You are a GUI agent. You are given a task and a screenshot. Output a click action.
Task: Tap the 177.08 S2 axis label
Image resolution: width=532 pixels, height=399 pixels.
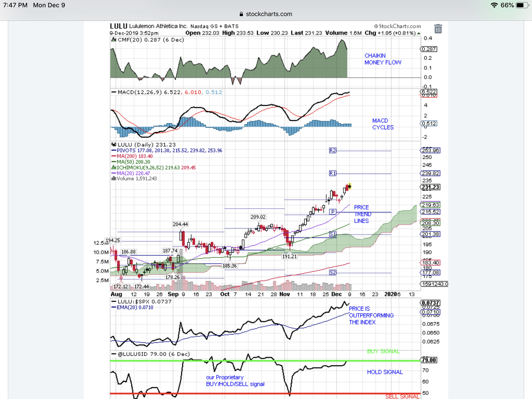coord(430,272)
